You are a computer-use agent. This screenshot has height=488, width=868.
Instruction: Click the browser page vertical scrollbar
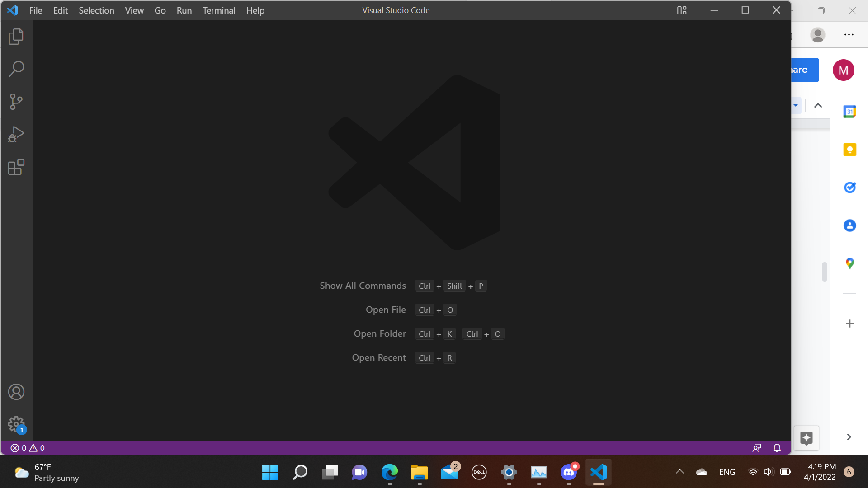click(x=825, y=272)
